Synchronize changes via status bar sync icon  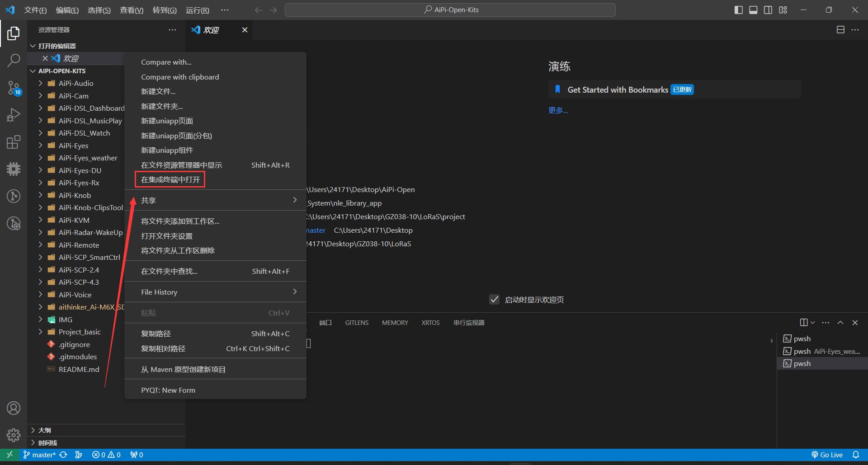(x=63, y=455)
